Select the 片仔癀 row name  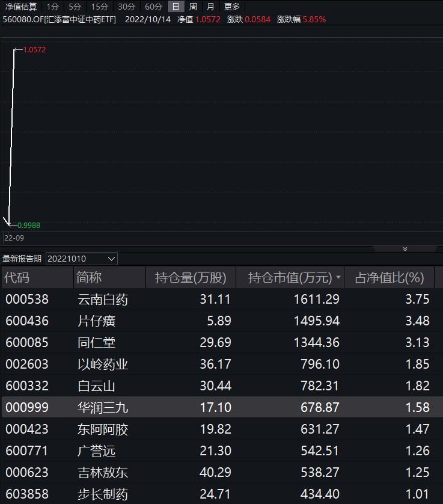click(x=96, y=321)
